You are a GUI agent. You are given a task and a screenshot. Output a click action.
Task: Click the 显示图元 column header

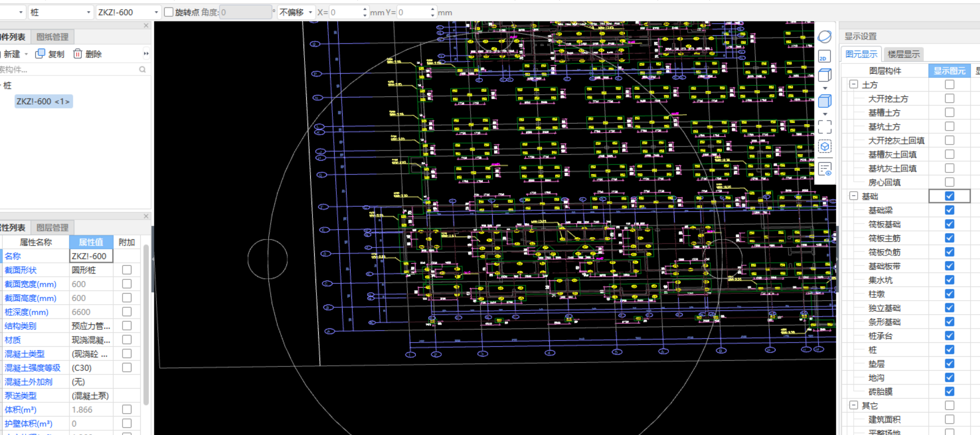949,70
